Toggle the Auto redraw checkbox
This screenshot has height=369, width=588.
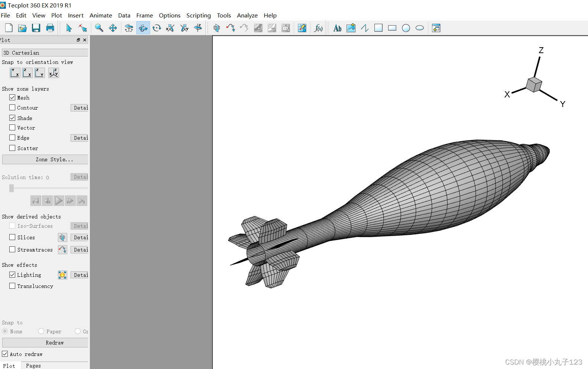pyautogui.click(x=5, y=354)
